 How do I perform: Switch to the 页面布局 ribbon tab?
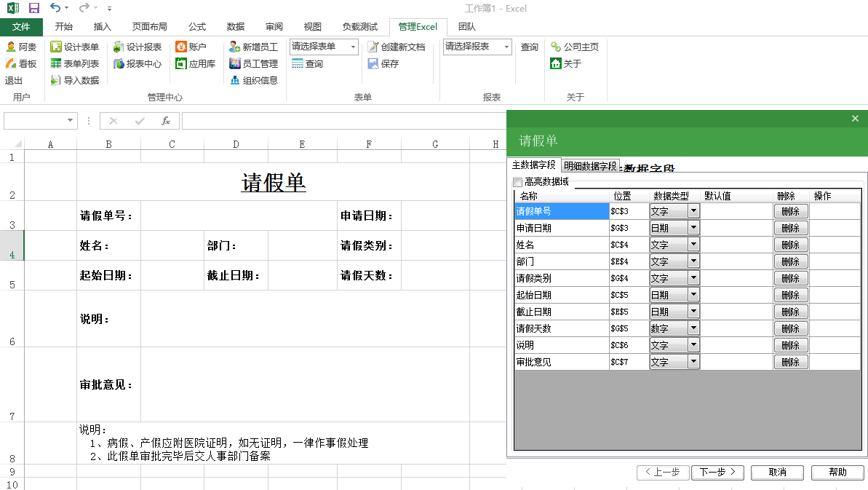pyautogui.click(x=149, y=27)
